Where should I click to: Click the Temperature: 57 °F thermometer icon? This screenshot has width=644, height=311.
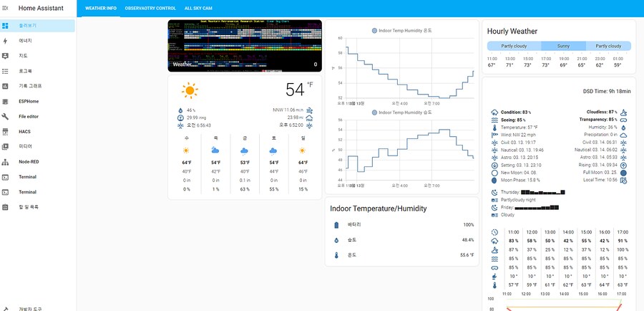click(494, 128)
